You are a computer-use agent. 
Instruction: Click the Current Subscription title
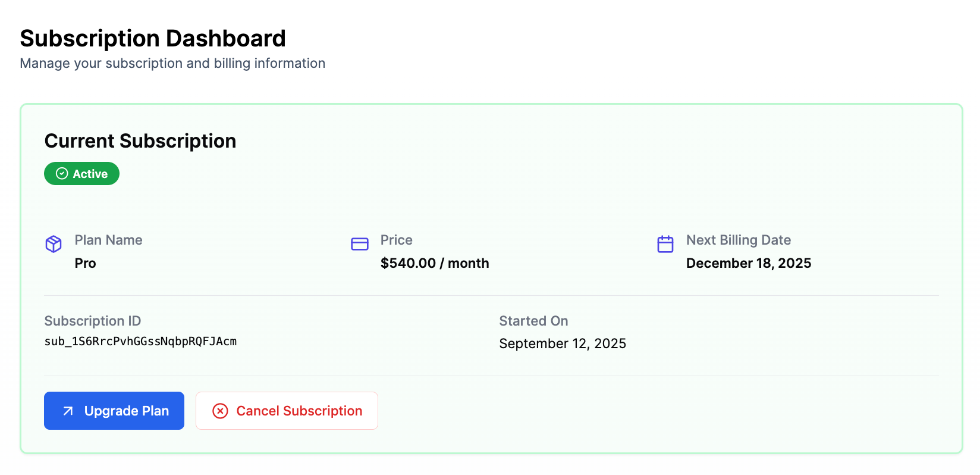click(140, 141)
